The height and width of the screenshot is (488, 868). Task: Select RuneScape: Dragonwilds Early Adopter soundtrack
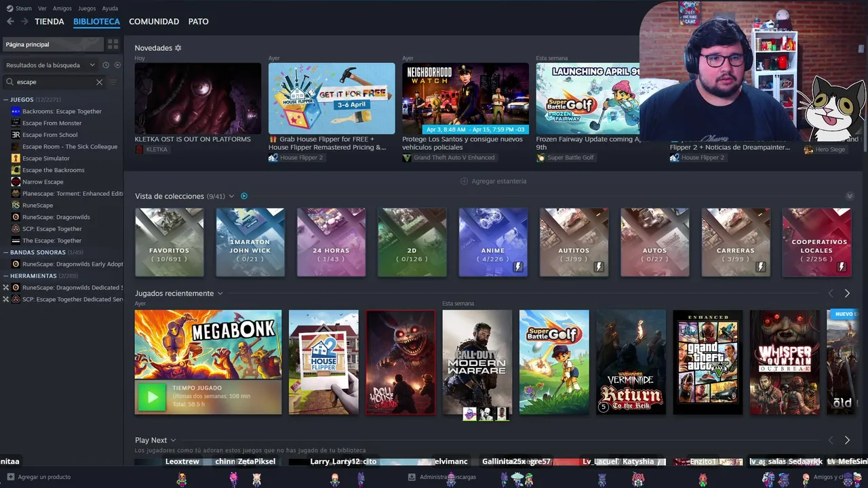[x=73, y=264]
